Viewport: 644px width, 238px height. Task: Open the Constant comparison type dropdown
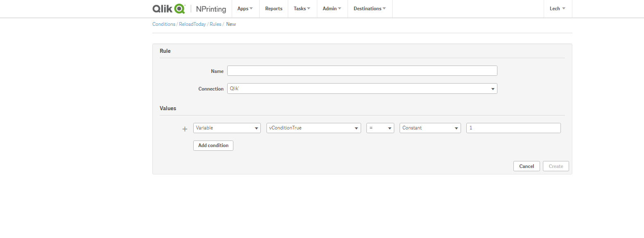(430, 128)
